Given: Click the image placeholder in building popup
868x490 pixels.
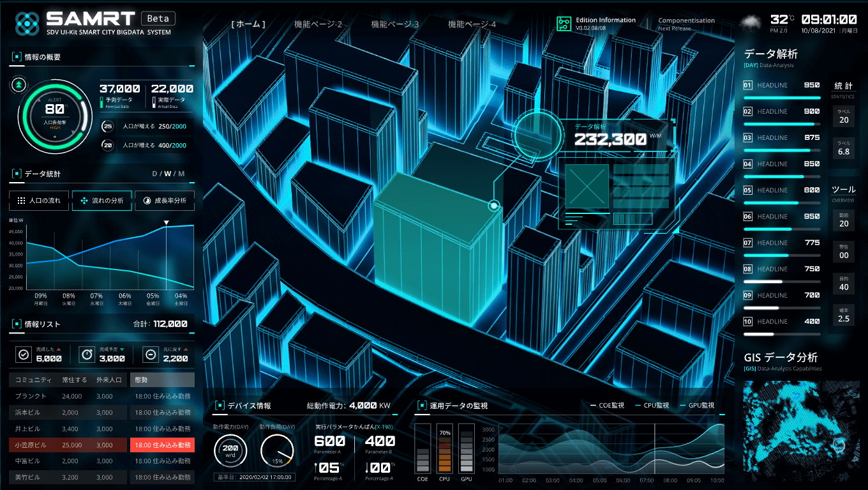Looking at the screenshot, I should pos(587,186).
